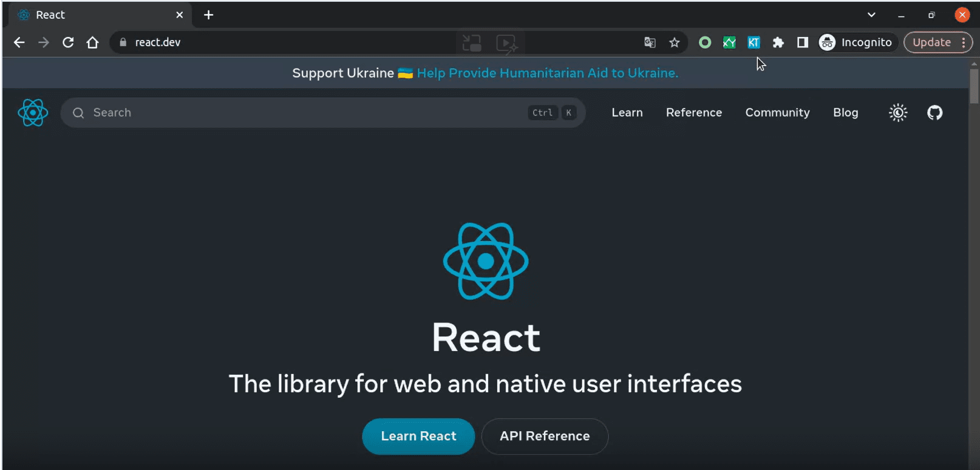This screenshot has width=980, height=470.
Task: Go back with the browser back arrow
Action: (19, 43)
